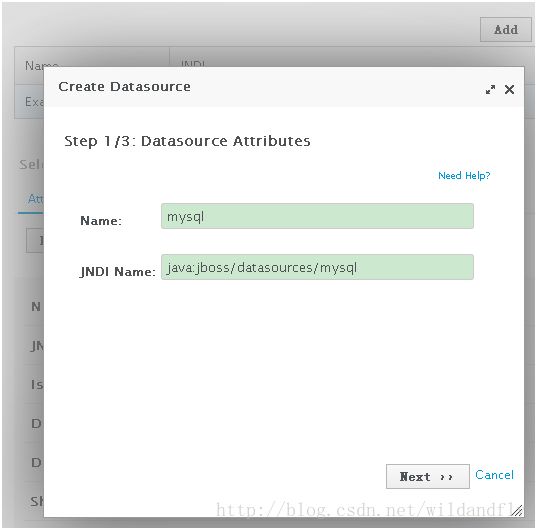Image resolution: width=537 pixels, height=530 pixels.
Task: Click the Add button above the table
Action: click(x=505, y=30)
